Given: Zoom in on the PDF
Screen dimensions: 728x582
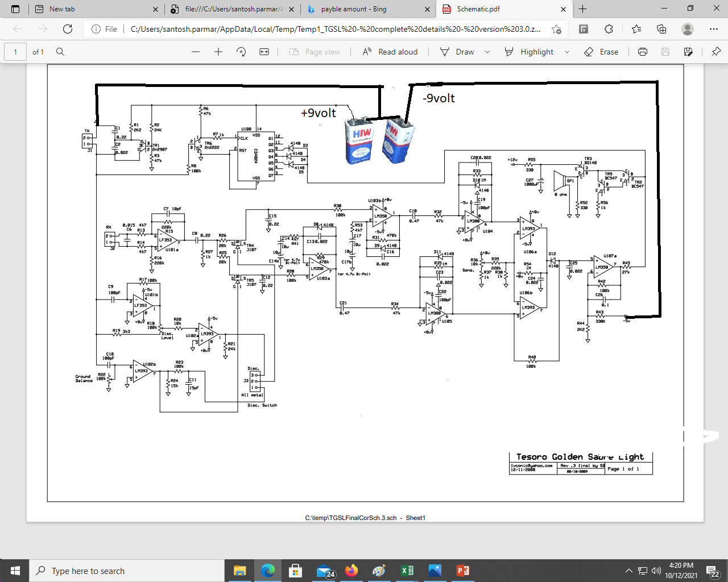Looking at the screenshot, I should pos(218,52).
